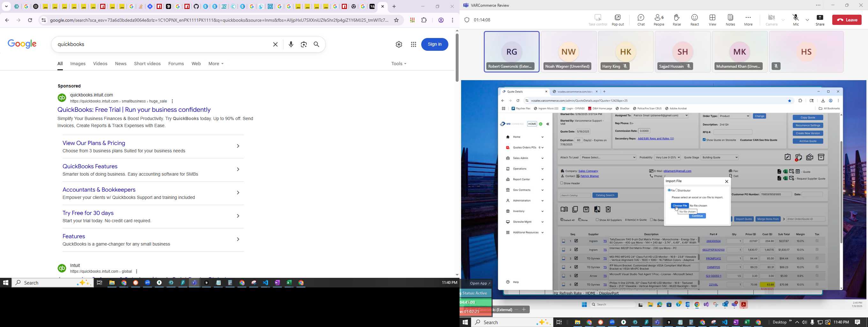
Task: Switch to the Forums search tab
Action: (x=176, y=64)
